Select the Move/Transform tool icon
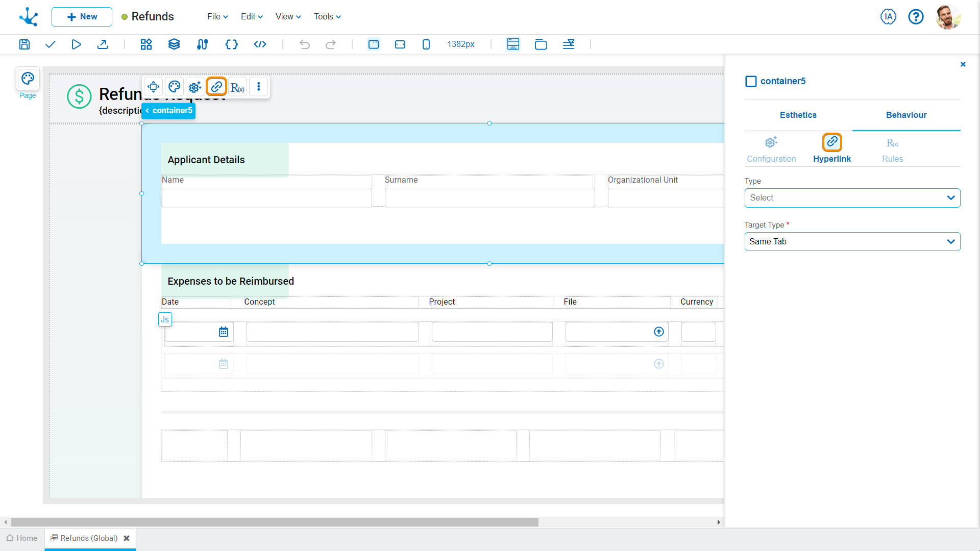Viewport: 980px width, 551px height. point(154,87)
